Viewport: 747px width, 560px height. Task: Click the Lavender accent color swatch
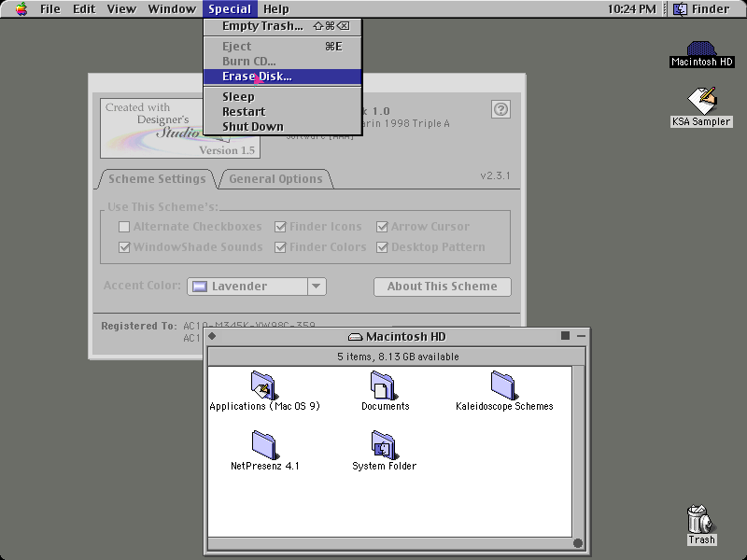pos(199,287)
